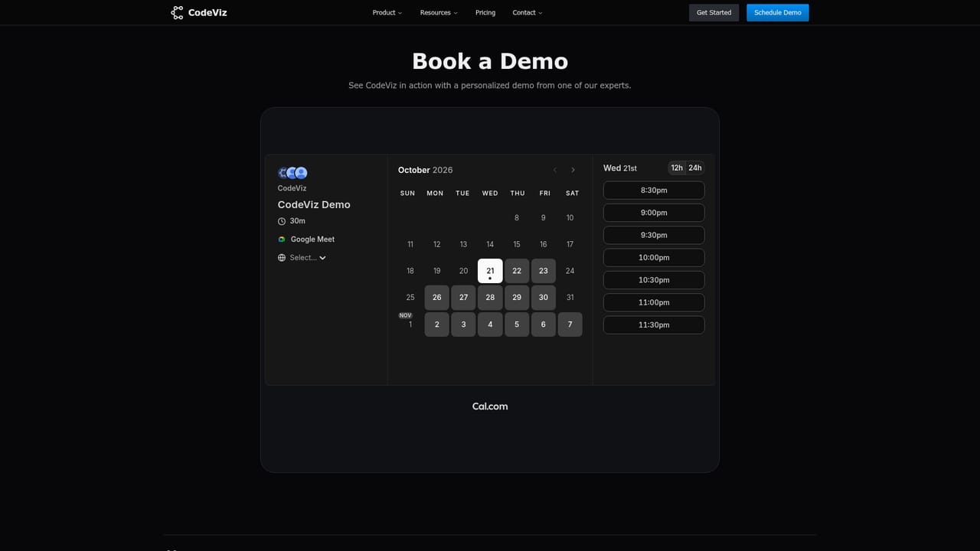Click the CodeViz Demo event title
980x551 pixels.
[x=314, y=205]
